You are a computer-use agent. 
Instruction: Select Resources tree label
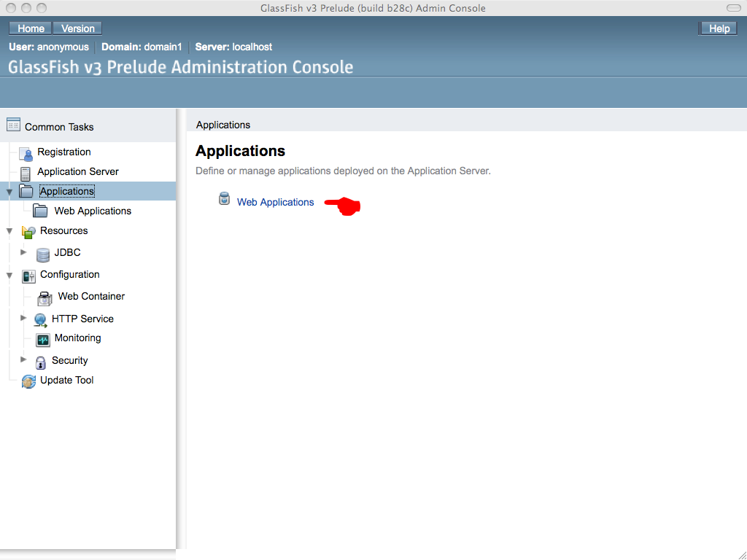[64, 230]
